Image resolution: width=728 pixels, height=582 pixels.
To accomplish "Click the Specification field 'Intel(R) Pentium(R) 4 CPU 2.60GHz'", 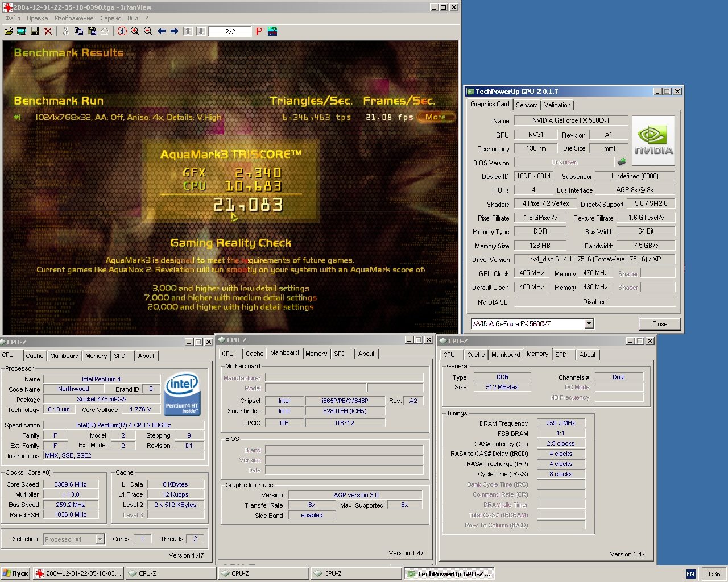I will (x=123, y=425).
